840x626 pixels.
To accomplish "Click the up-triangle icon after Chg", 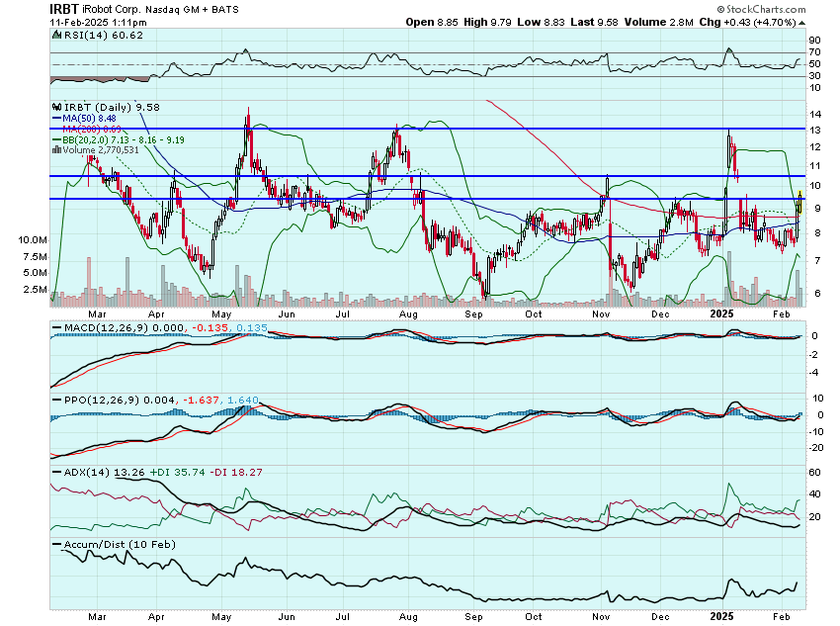I will tap(802, 23).
